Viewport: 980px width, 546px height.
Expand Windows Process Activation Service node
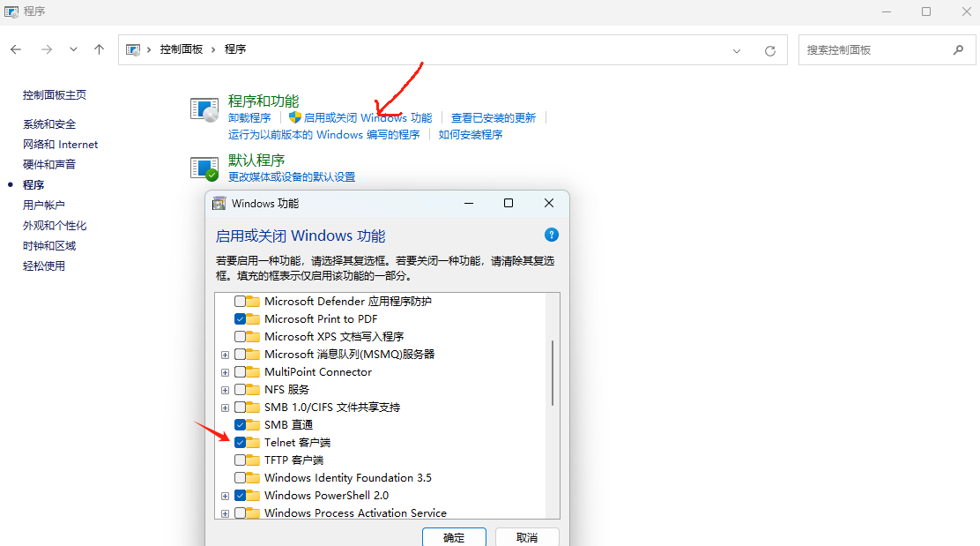coord(225,513)
